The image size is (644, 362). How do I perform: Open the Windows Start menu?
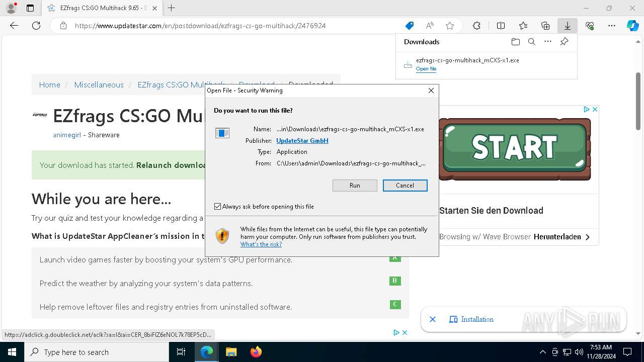point(12,352)
